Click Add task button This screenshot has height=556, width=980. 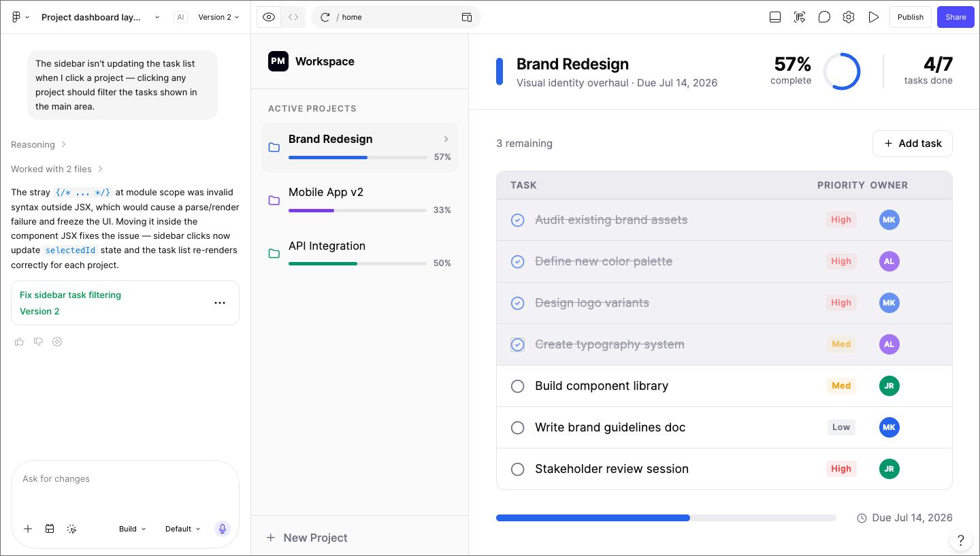pos(913,144)
